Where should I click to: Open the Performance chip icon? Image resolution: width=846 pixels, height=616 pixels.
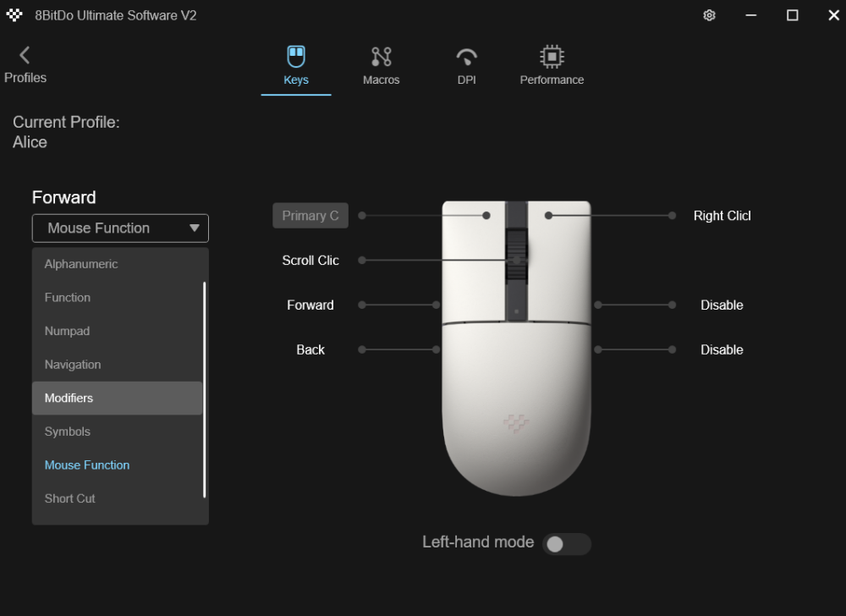pos(552,57)
